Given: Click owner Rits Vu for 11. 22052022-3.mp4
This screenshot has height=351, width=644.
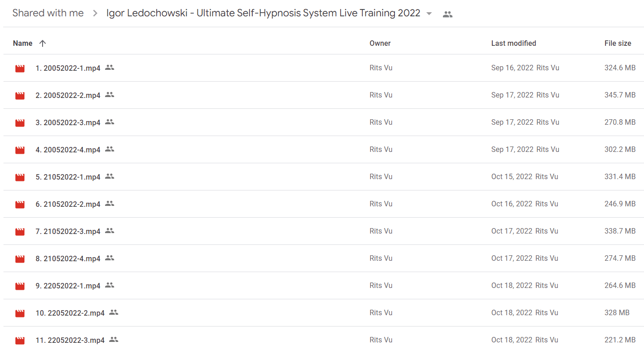Looking at the screenshot, I should 381,340.
